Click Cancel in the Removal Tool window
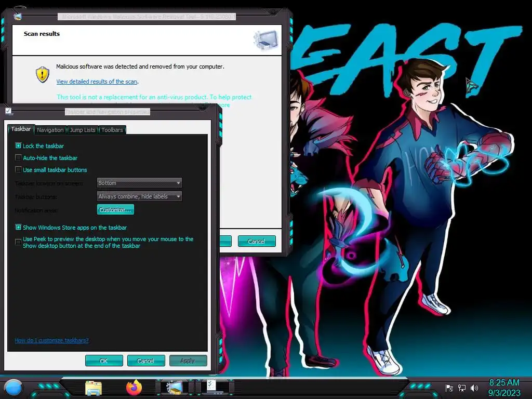 [257, 241]
